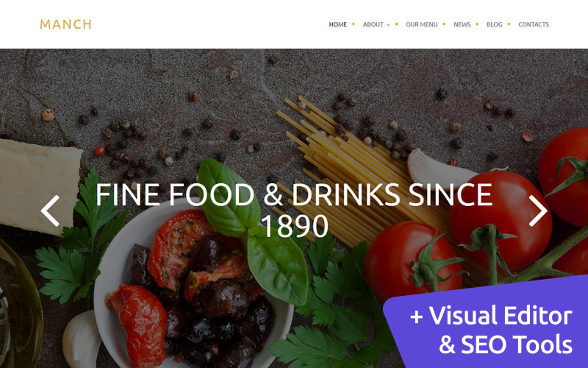The image size is (588, 368).
Task: Go to the NEWS section
Action: pos(462,24)
